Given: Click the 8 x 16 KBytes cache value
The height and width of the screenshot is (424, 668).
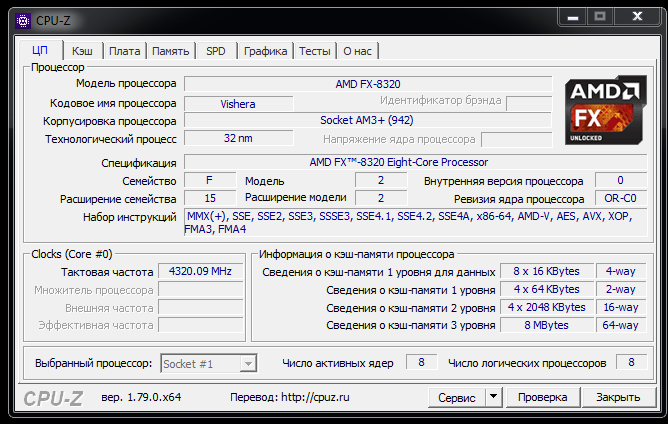Looking at the screenshot, I should click(547, 271).
